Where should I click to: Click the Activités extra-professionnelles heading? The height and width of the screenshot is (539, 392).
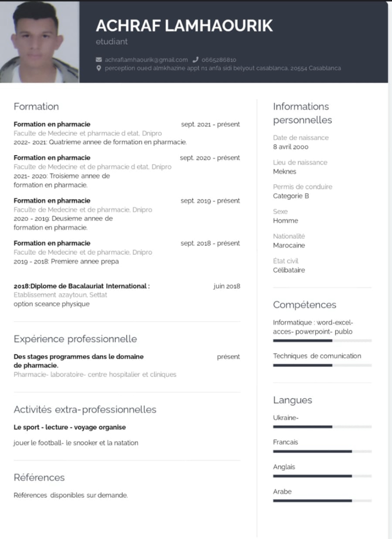pyautogui.click(x=85, y=409)
